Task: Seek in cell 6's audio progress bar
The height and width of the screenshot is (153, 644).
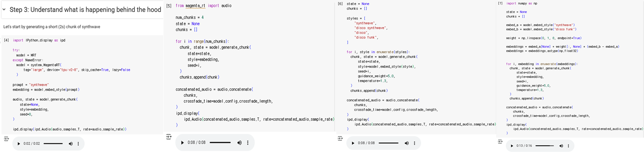Action: (x=389, y=143)
